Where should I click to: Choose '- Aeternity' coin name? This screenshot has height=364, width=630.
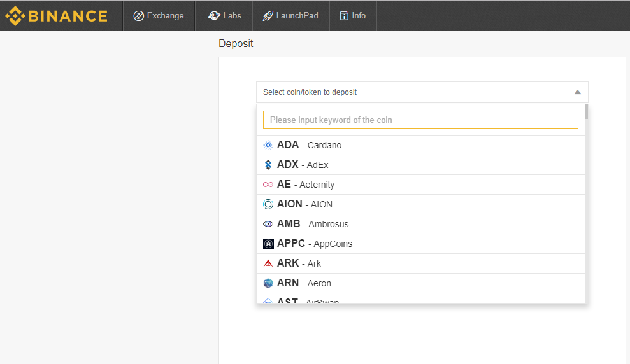point(314,185)
